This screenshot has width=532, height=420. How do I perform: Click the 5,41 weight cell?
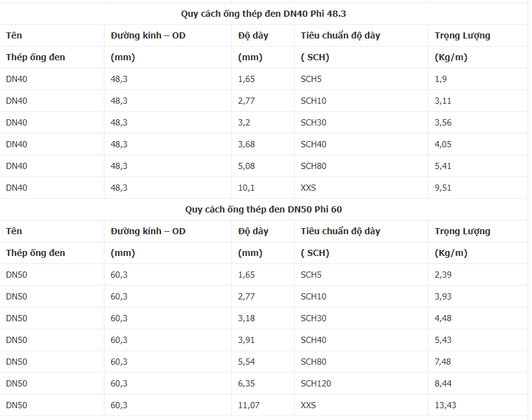443,166
